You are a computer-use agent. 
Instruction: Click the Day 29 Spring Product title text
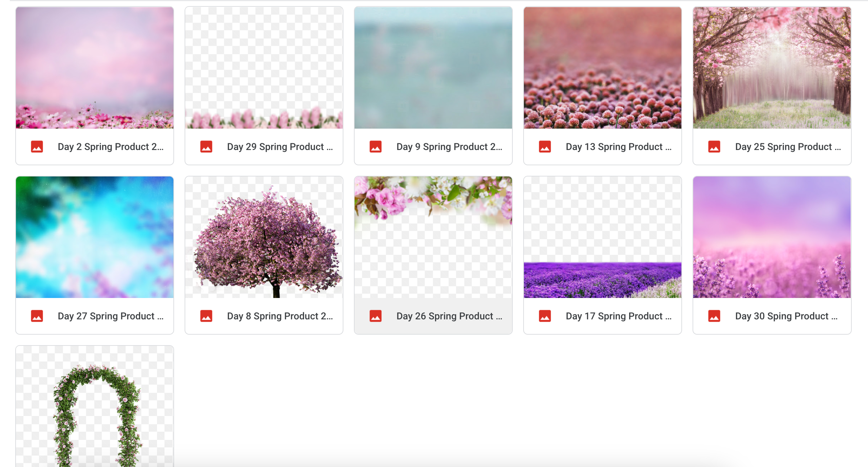tap(280, 146)
